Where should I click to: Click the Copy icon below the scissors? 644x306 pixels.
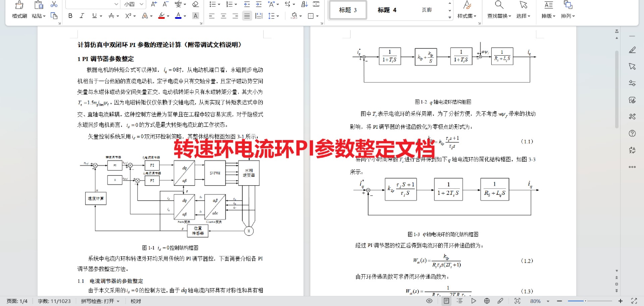pyautogui.click(x=54, y=15)
